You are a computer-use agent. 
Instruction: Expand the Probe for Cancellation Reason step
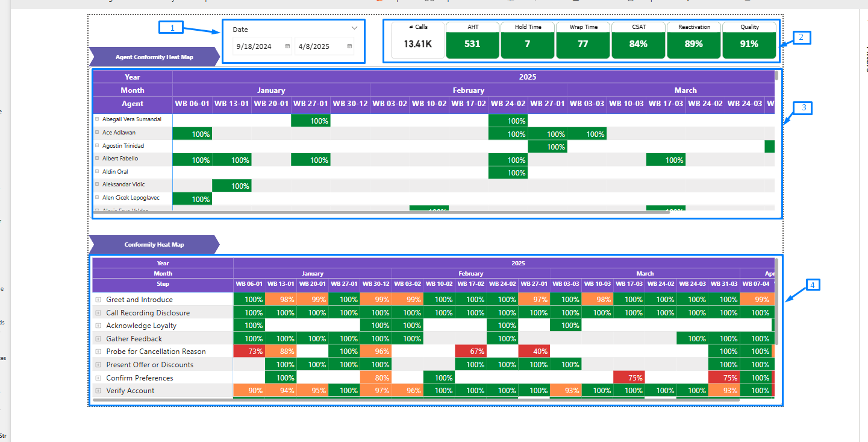pyautogui.click(x=98, y=351)
